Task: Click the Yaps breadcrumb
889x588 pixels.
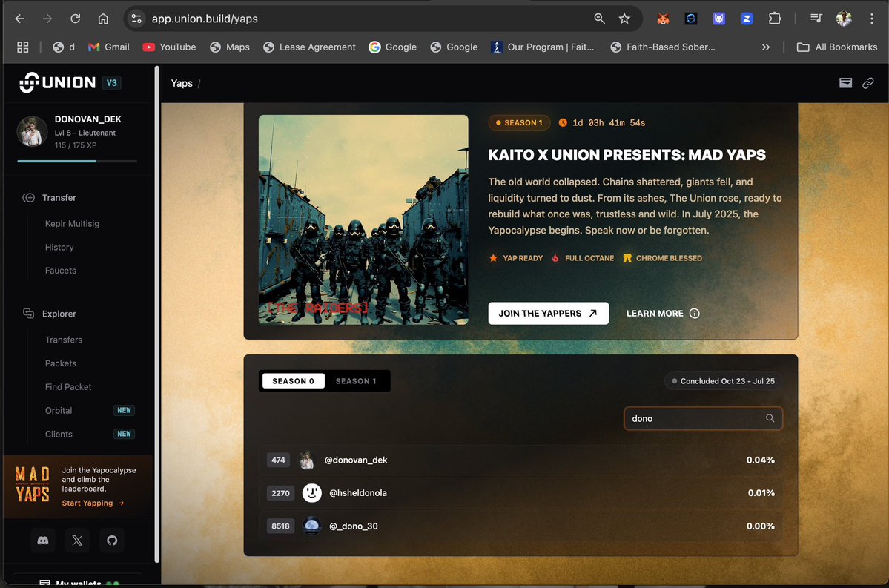Action: point(182,83)
